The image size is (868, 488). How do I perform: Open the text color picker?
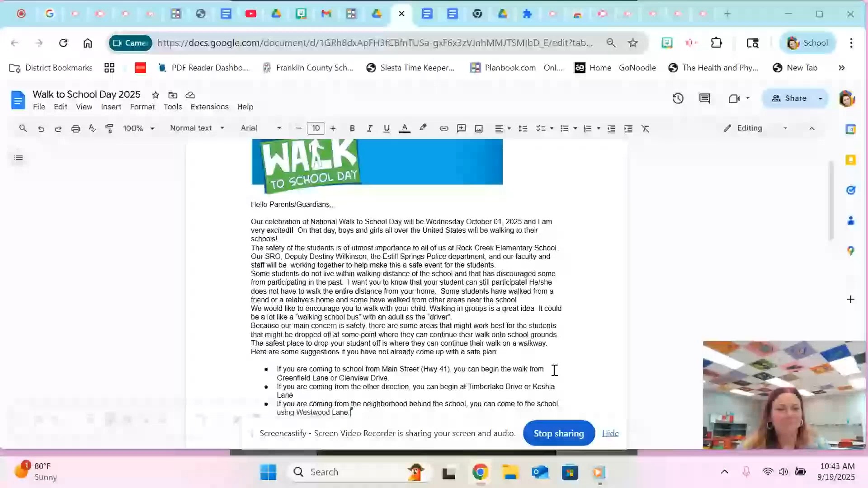[405, 129]
